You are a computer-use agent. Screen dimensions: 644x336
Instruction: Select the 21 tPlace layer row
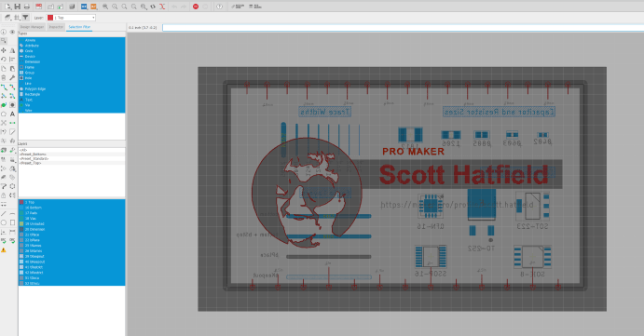[x=72, y=235]
